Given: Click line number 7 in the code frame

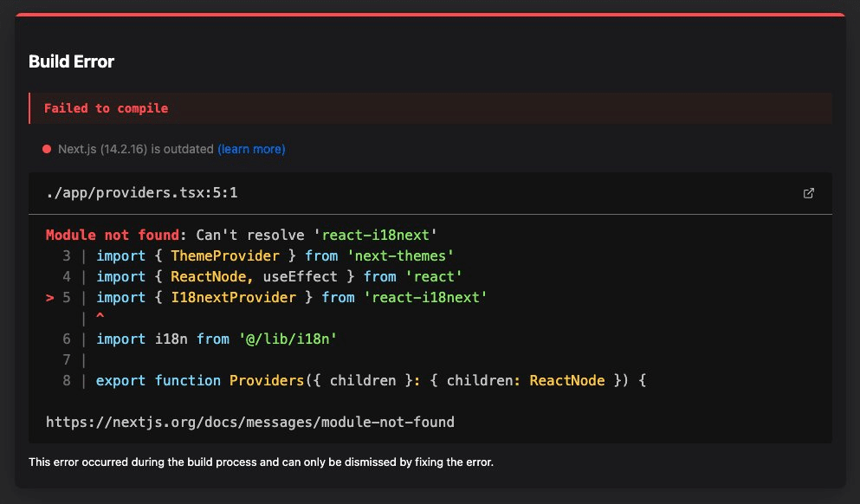Looking at the screenshot, I should tap(67, 359).
